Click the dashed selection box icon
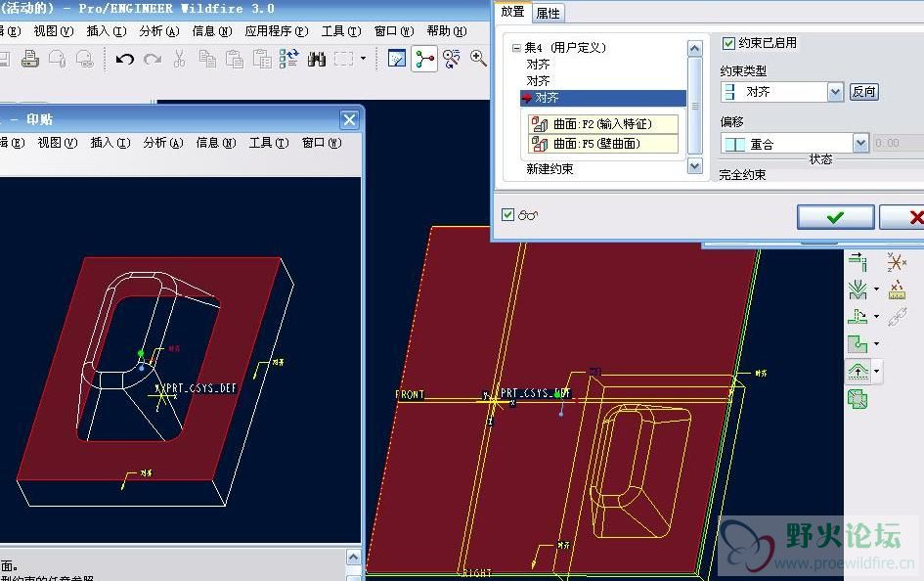The image size is (924, 581). pyautogui.click(x=343, y=59)
